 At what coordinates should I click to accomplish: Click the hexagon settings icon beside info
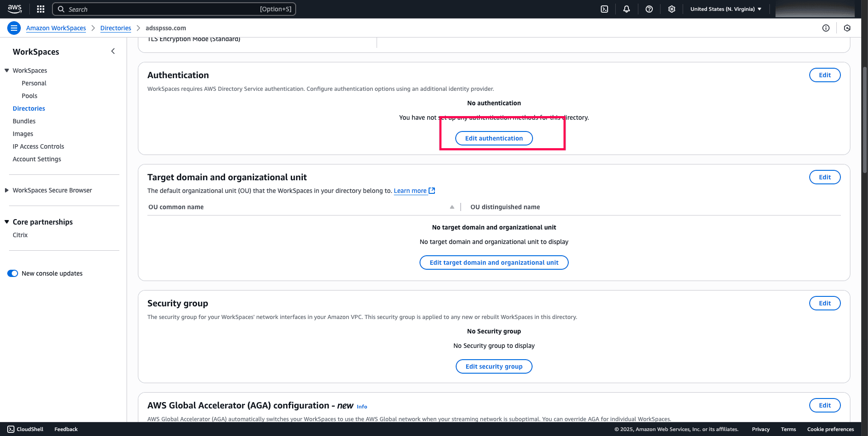pyautogui.click(x=847, y=28)
